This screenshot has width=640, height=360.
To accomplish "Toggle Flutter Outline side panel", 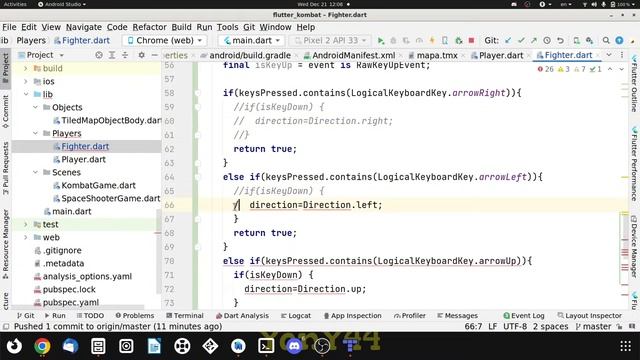I will [634, 84].
